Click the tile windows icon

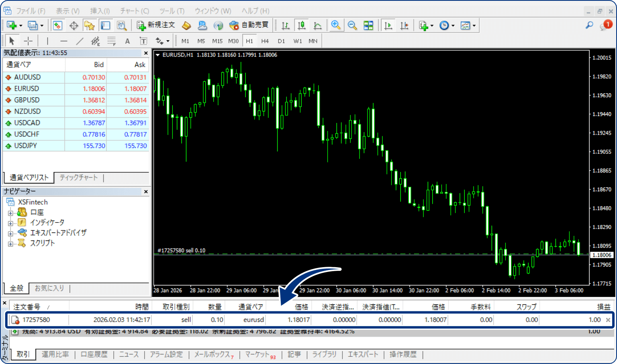pos(368,26)
